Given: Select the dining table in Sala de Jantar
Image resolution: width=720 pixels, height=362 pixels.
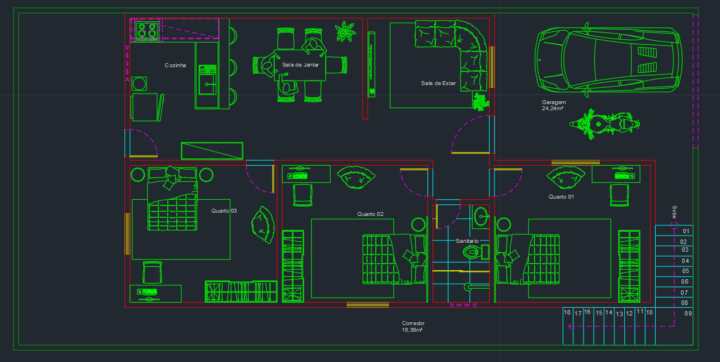Looking at the screenshot, I should click(300, 65).
